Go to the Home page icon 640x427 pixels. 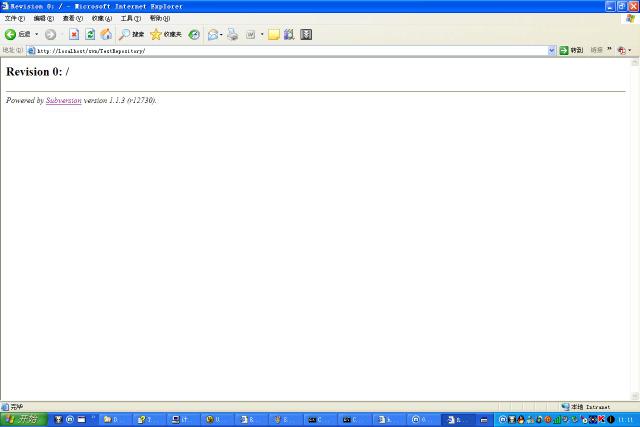click(x=106, y=34)
